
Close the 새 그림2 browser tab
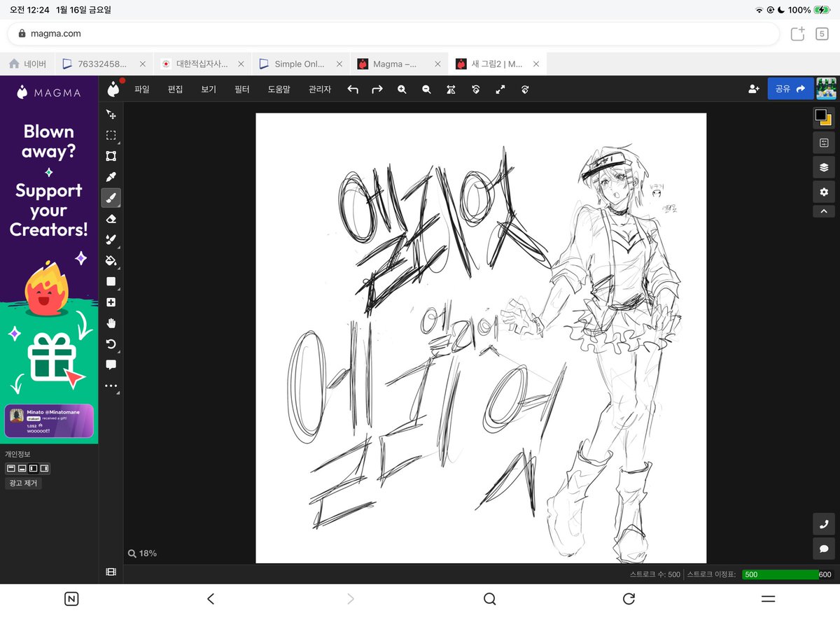tap(536, 64)
